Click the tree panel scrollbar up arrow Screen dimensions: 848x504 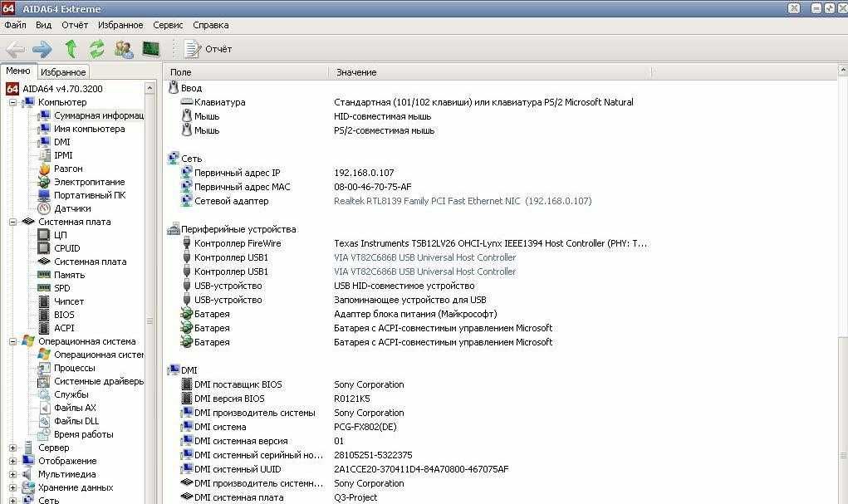pyautogui.click(x=150, y=88)
